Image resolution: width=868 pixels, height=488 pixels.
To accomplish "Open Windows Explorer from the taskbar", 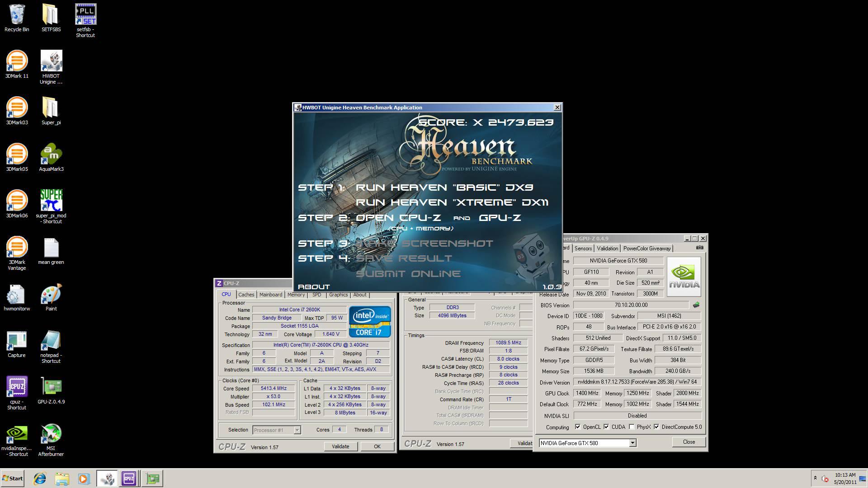I will pyautogui.click(x=62, y=479).
